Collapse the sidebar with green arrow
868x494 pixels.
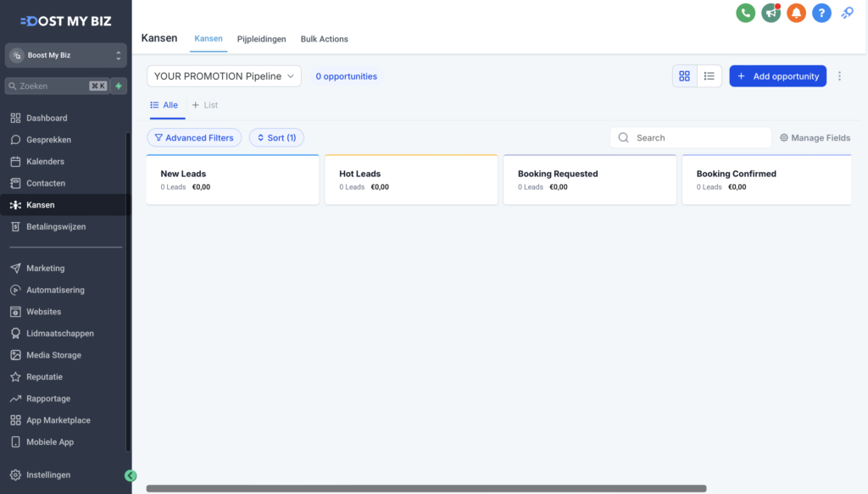point(131,475)
